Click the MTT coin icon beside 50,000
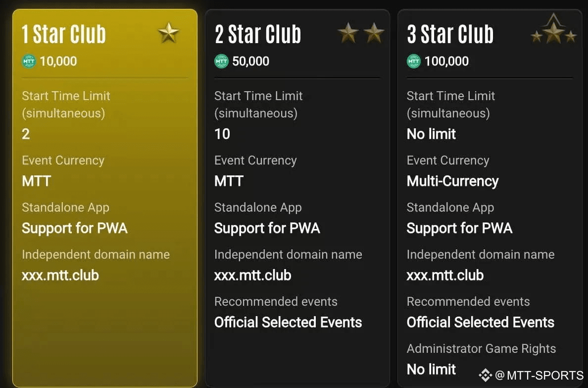This screenshot has width=588, height=388. [x=221, y=61]
